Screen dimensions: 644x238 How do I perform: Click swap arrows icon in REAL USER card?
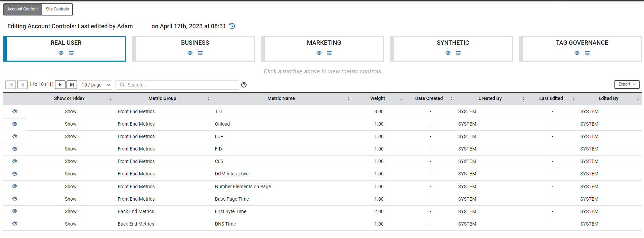pos(71,53)
